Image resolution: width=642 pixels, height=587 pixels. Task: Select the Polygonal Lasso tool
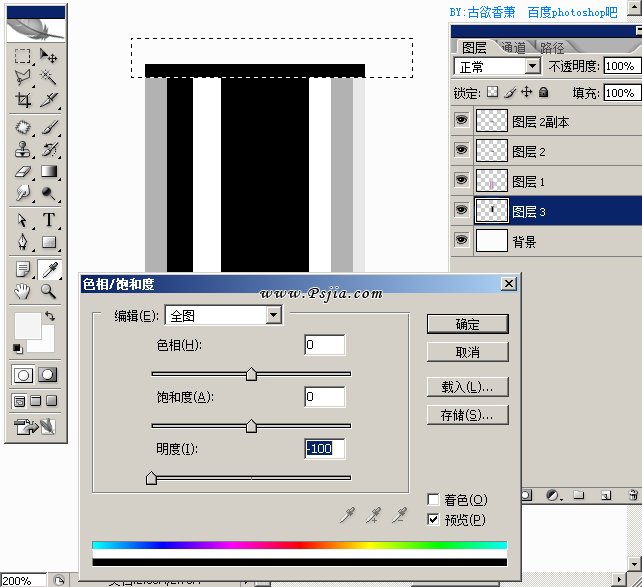(23, 77)
